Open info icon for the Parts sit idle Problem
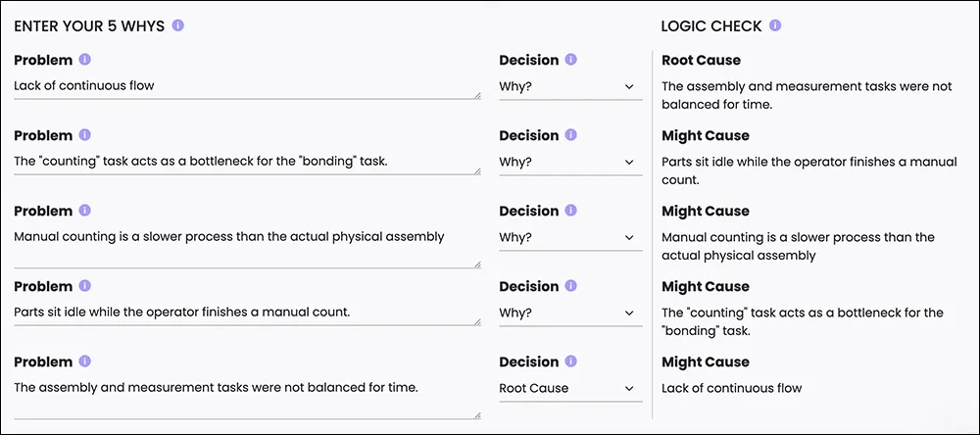The height and width of the screenshot is (435, 980). [x=85, y=286]
